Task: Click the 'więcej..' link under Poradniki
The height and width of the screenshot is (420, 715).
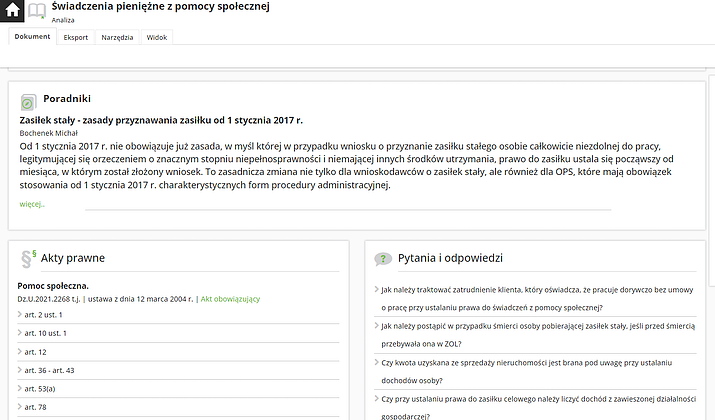Action: click(32, 203)
